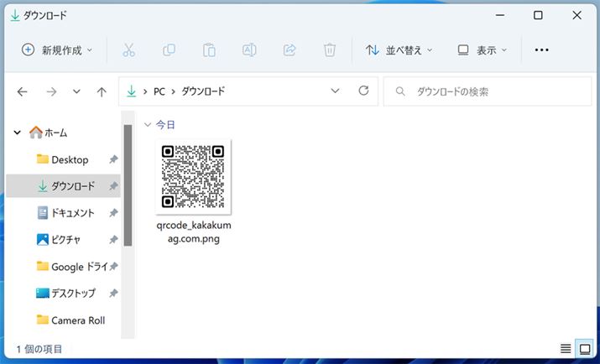The image size is (600, 364).
Task: Click the navigation pane scrollbar
Action: pyautogui.click(x=128, y=185)
